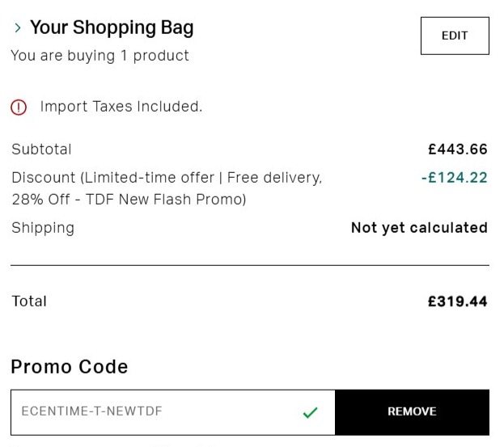This screenshot has width=504, height=447.
Task: Click the 'Not yet calculated' shipping text
Action: click(419, 228)
